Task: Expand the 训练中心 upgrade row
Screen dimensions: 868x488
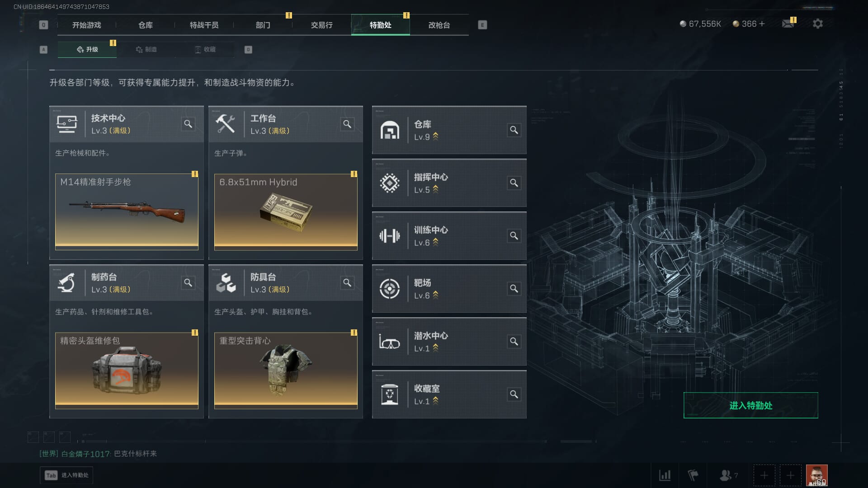Action: pyautogui.click(x=449, y=236)
